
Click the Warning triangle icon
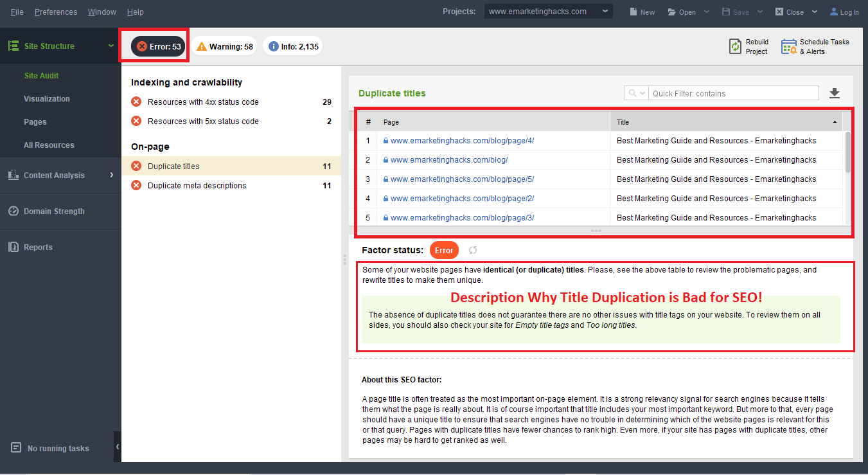pos(202,46)
